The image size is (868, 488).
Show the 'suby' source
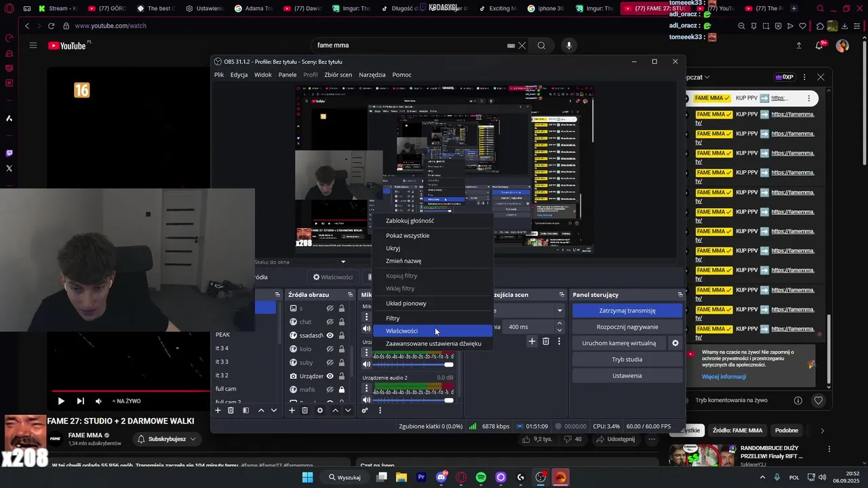point(330,363)
